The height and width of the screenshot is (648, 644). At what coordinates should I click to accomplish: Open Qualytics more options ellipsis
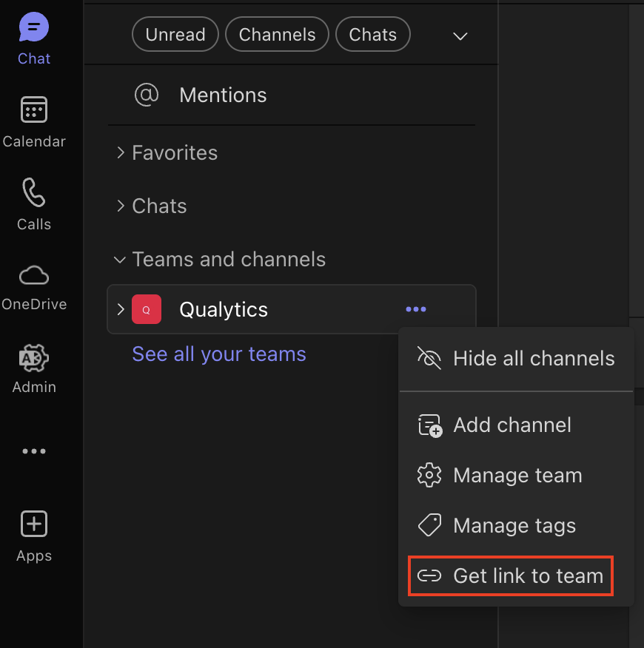click(x=416, y=309)
